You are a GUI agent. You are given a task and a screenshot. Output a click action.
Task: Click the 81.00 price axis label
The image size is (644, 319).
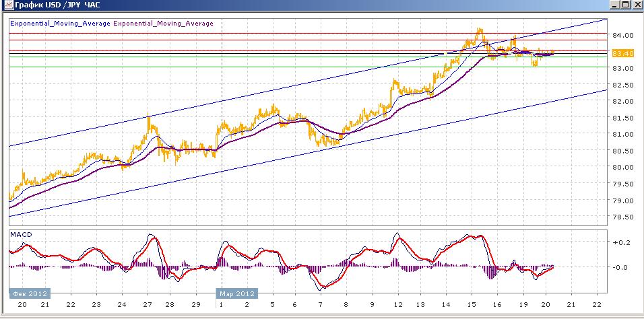pyautogui.click(x=623, y=134)
